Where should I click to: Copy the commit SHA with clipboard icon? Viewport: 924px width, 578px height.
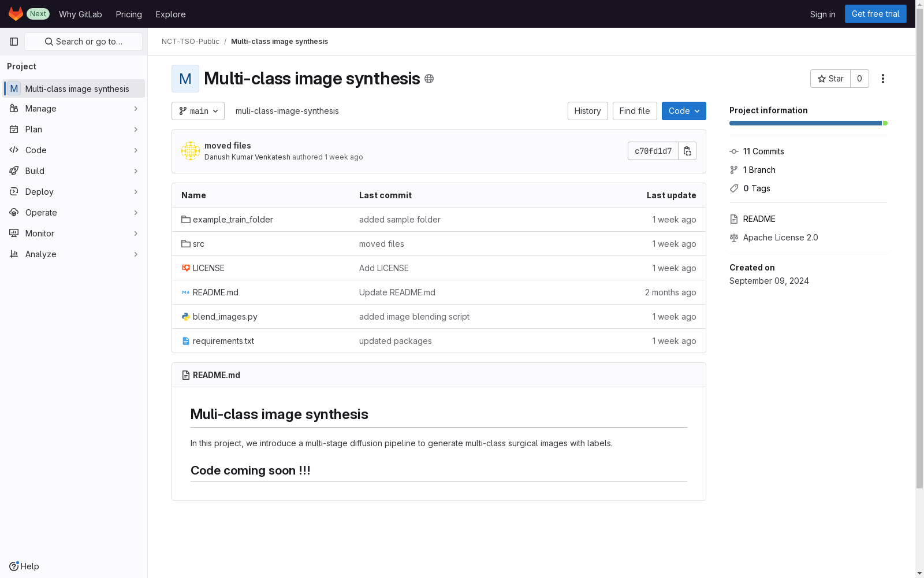[x=687, y=151]
